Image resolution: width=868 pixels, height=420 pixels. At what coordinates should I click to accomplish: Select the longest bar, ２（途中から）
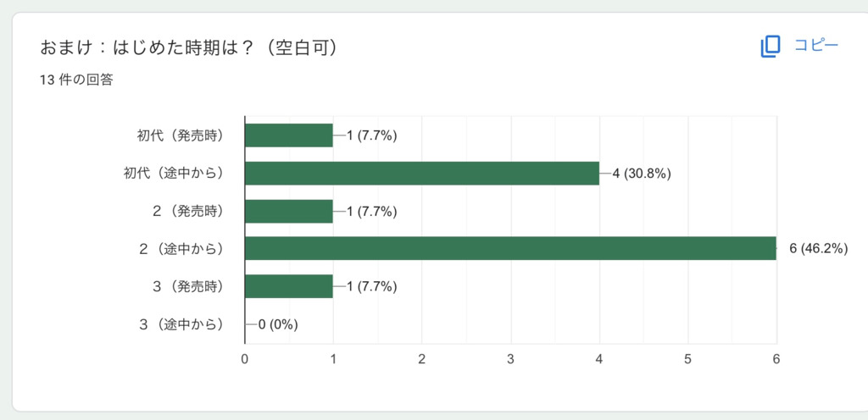point(510,248)
